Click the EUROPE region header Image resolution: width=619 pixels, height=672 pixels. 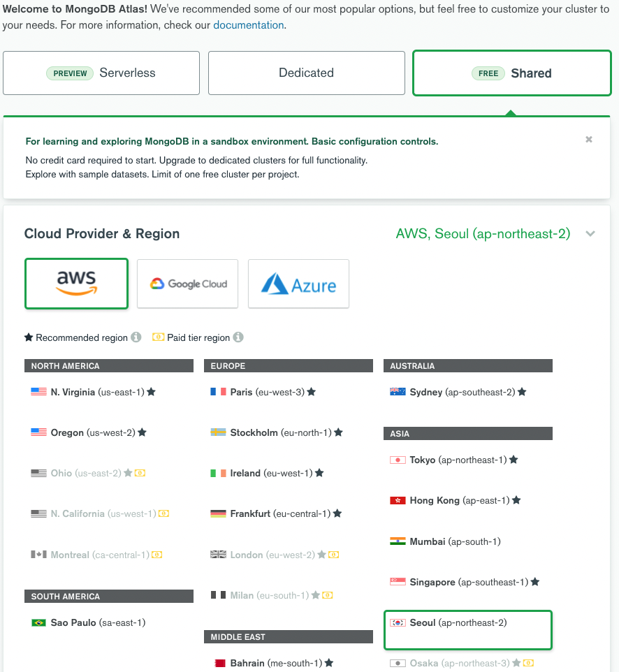pos(289,365)
